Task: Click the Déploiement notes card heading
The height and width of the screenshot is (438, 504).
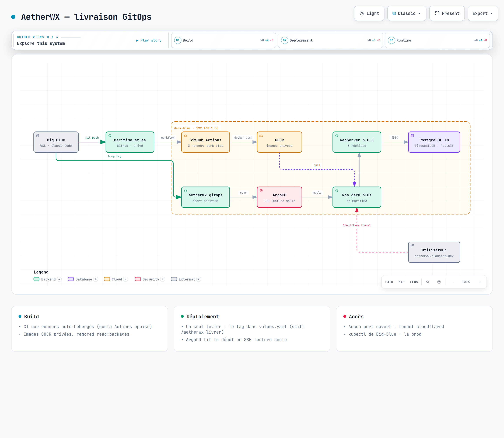Action: point(202,317)
